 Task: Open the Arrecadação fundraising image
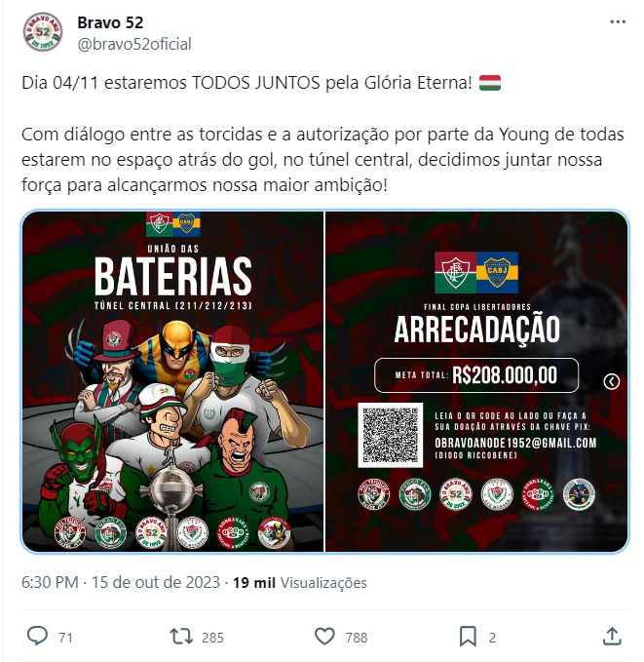[x=476, y=381]
